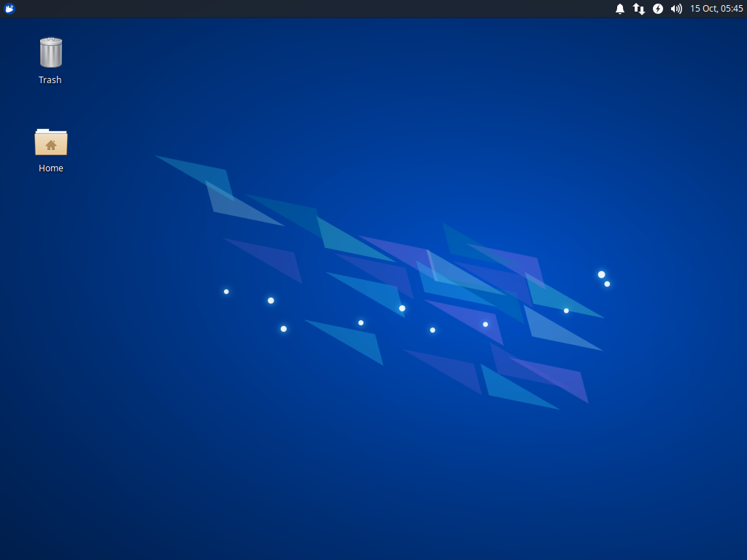
Task: Click the Home label text
Action: point(50,168)
